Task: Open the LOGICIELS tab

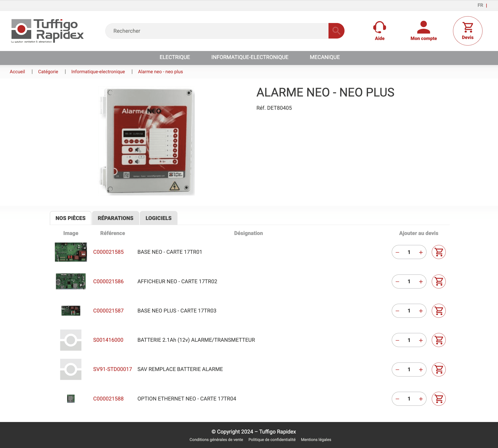Action: 158,218
